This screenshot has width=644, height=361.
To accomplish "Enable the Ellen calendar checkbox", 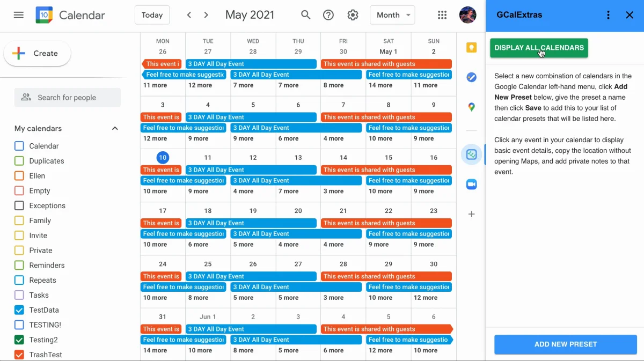I will coord(19,175).
